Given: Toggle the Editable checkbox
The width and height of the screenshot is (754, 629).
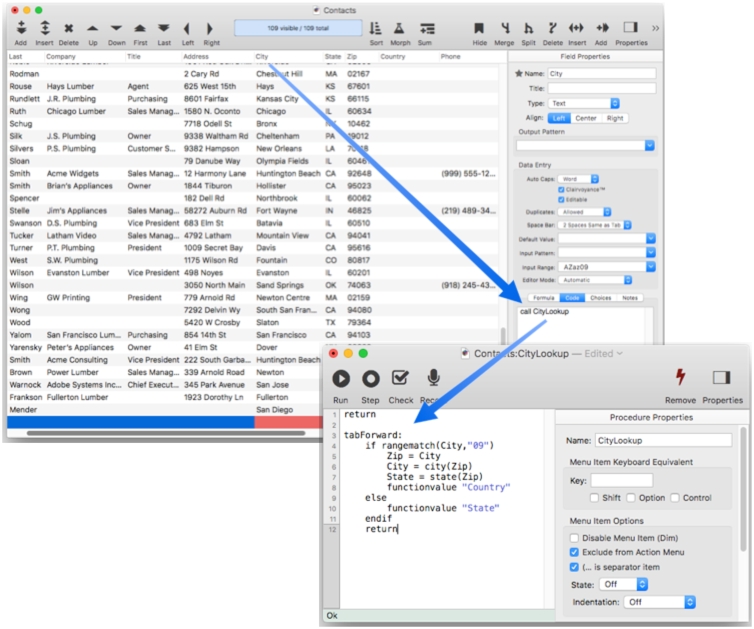Looking at the screenshot, I should pos(561,200).
